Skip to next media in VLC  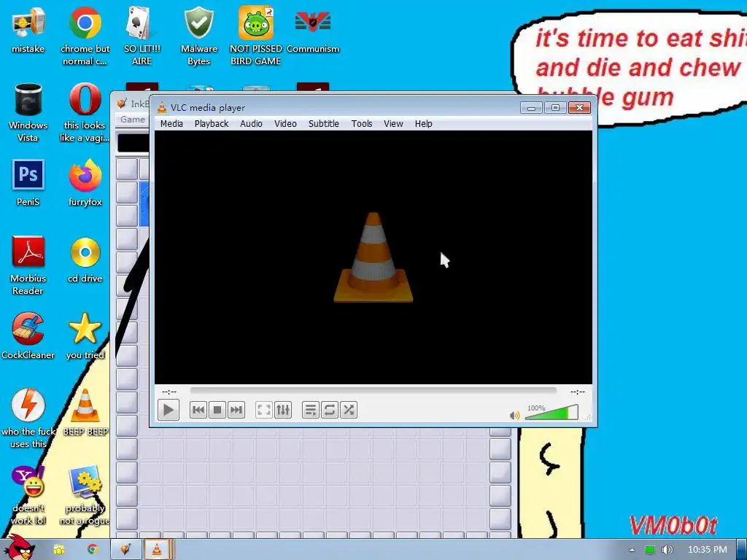pyautogui.click(x=236, y=410)
